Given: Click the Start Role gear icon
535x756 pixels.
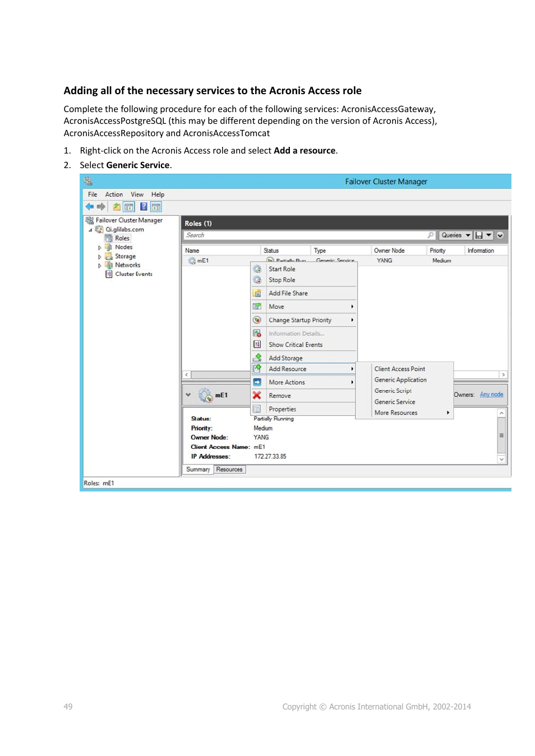Looking at the screenshot, I should [257, 269].
